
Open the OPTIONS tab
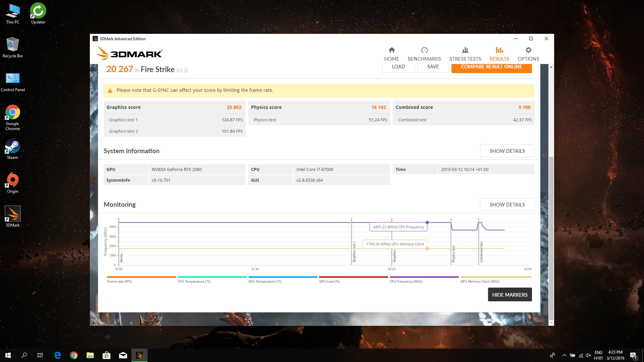pyautogui.click(x=528, y=54)
